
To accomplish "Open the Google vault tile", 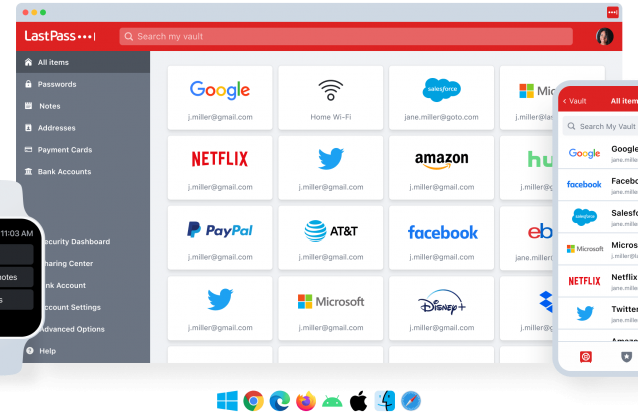I will [x=220, y=98].
